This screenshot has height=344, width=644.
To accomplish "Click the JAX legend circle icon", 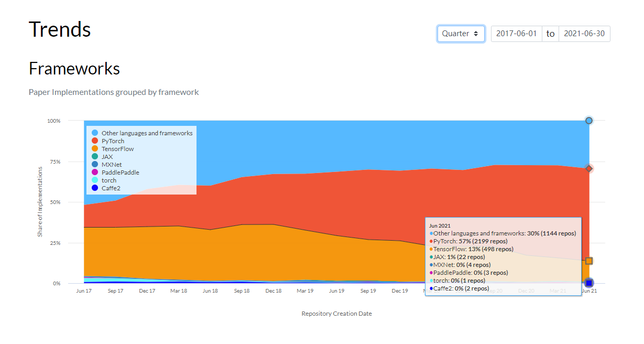I will 95,157.
